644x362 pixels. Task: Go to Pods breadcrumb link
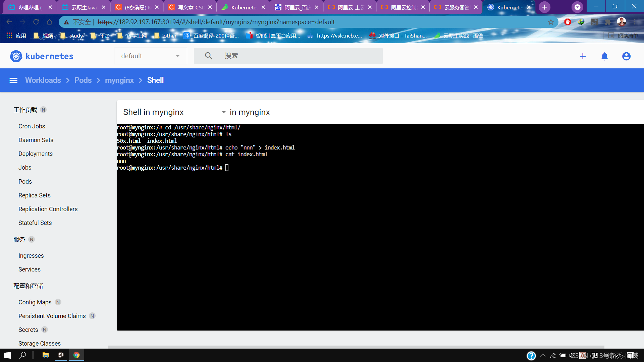point(83,80)
